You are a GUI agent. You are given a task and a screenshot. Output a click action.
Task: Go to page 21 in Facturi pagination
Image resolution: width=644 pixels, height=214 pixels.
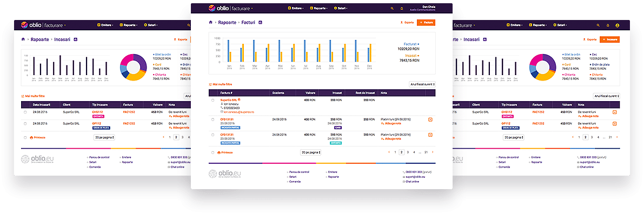[x=426, y=152]
